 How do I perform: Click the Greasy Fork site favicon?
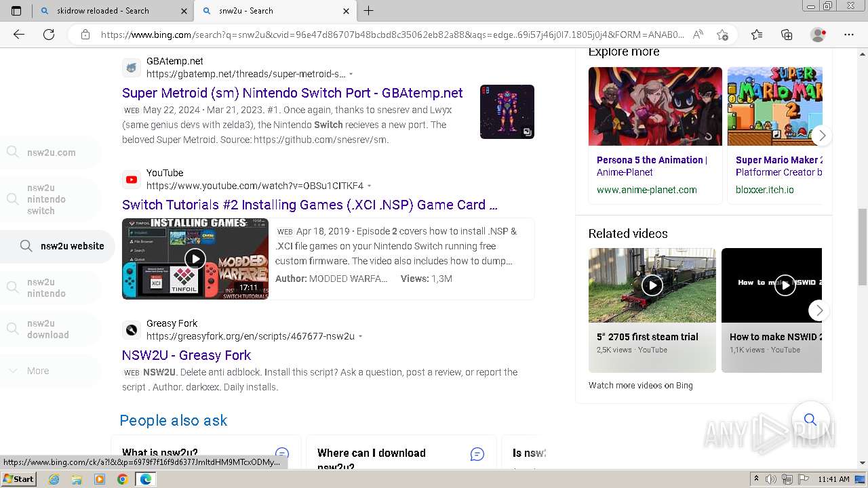(x=132, y=330)
